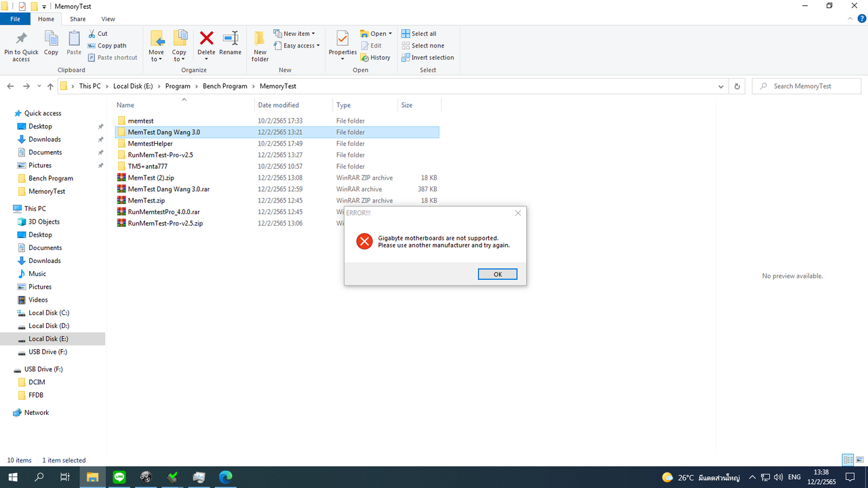Viewport: 868px width, 488px height.
Task: Switch to the Share ribbon tab
Action: click(77, 18)
